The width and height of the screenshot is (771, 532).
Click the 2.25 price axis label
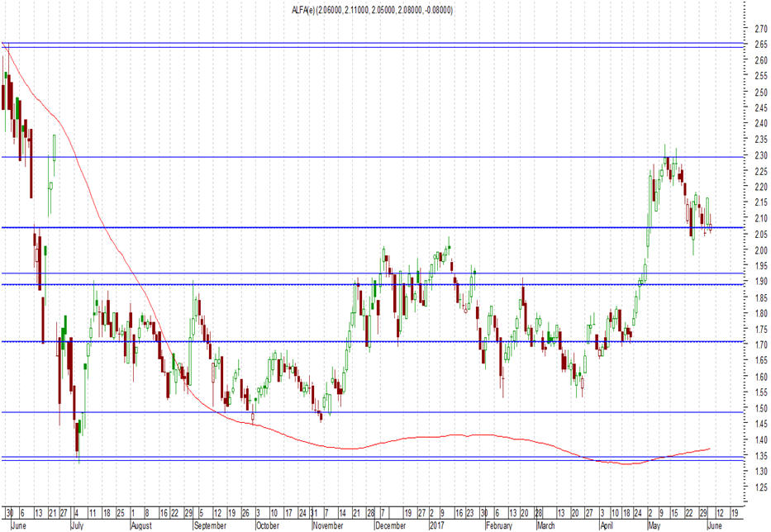[761, 171]
